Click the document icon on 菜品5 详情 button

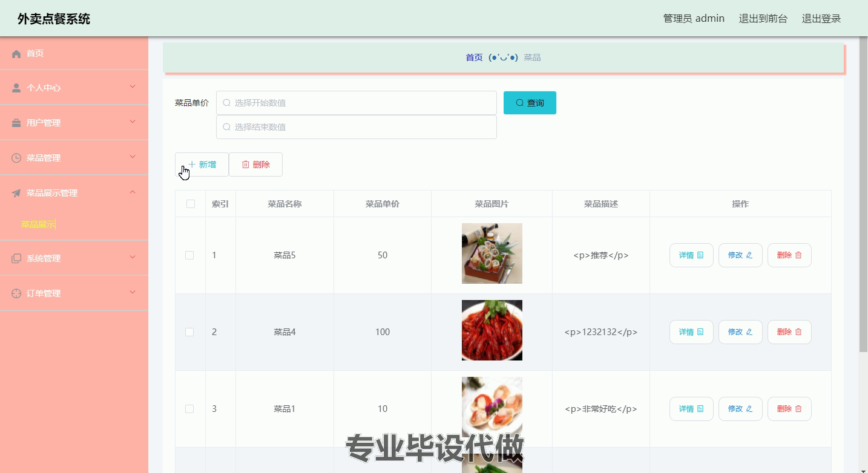coord(700,255)
